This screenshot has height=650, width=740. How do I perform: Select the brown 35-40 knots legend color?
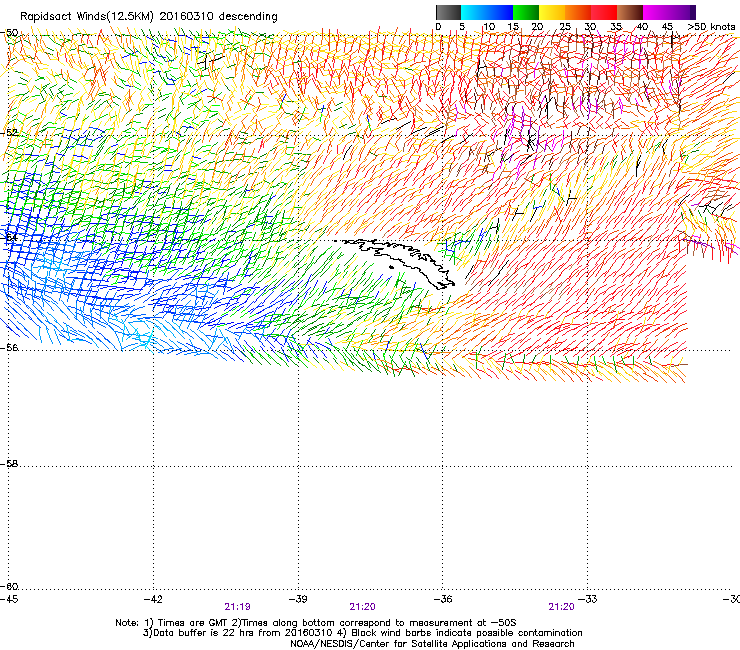pos(630,12)
